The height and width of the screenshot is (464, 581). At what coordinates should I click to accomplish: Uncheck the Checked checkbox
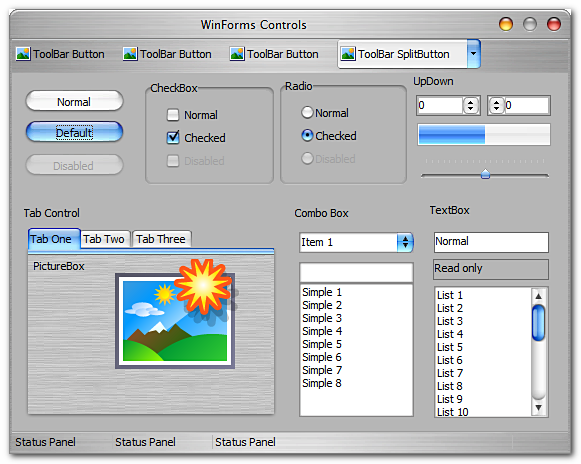coord(173,137)
